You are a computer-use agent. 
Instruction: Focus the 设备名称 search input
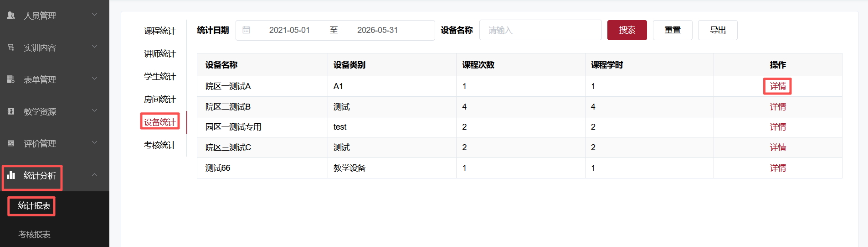click(540, 30)
